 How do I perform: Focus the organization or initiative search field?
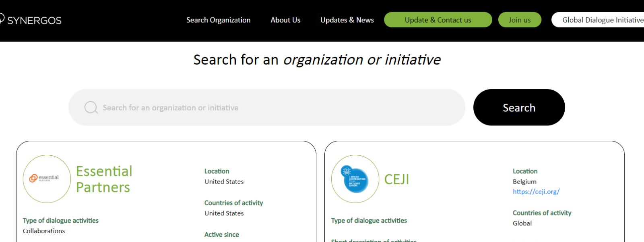pos(274,108)
